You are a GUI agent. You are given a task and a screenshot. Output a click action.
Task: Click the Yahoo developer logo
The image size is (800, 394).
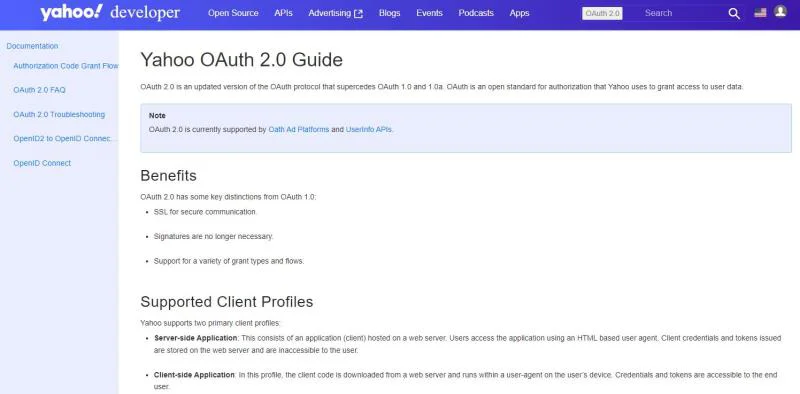click(x=110, y=13)
